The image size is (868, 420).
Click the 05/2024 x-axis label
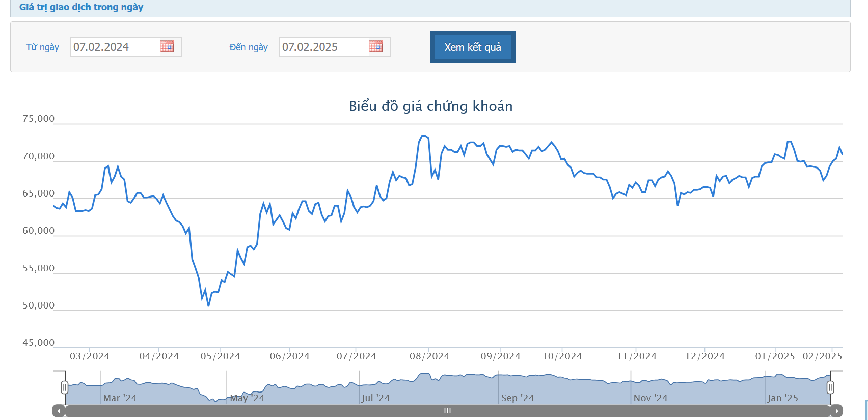pyautogui.click(x=220, y=356)
